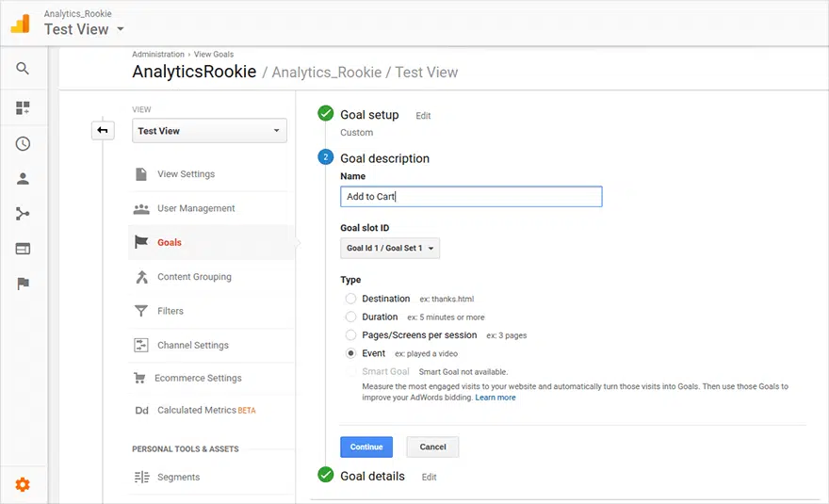Image resolution: width=829 pixels, height=504 pixels.
Task: Open Admin settings gear icon
Action: pyautogui.click(x=23, y=484)
